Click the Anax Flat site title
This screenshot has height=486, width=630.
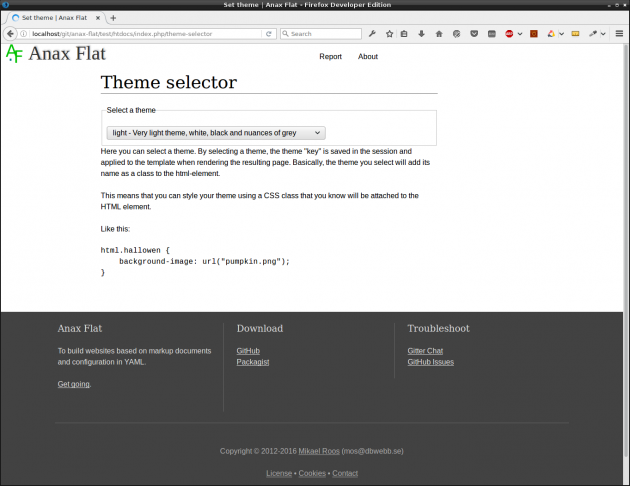pyautogui.click(x=67, y=53)
